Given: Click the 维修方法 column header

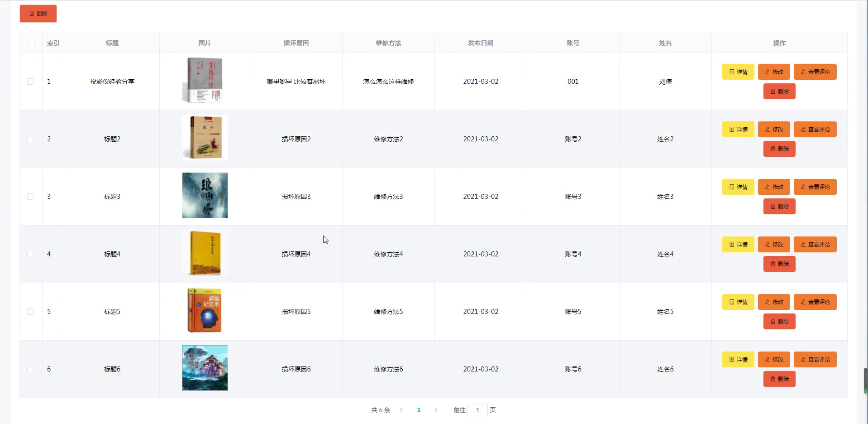Looking at the screenshot, I should coord(388,43).
